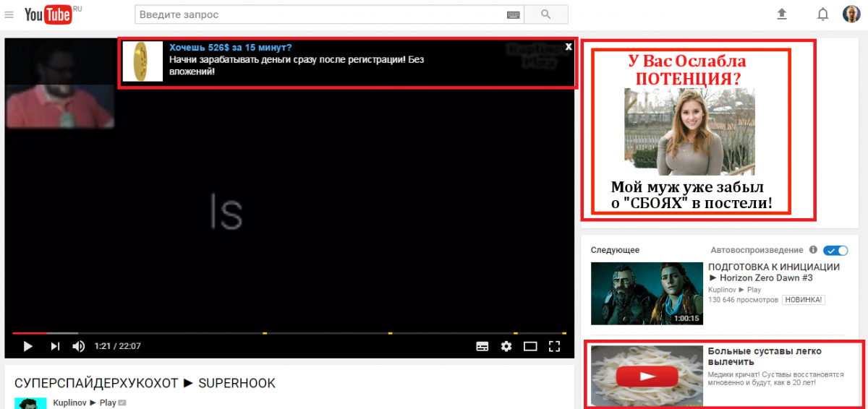Click the 'У Вас Ослабла ПОТЕНЦИЯ?' banner ad
The image size is (868, 409).
[692, 132]
